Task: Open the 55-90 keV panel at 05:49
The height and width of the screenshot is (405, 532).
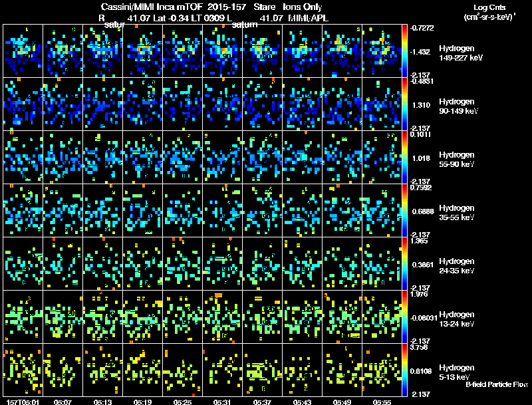Action: pos(342,158)
